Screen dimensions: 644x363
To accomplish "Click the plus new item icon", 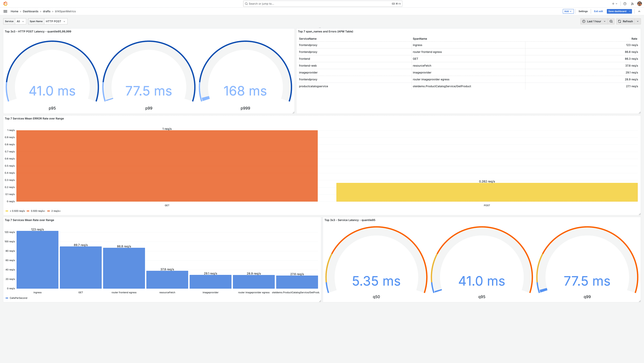I will pos(614,4).
